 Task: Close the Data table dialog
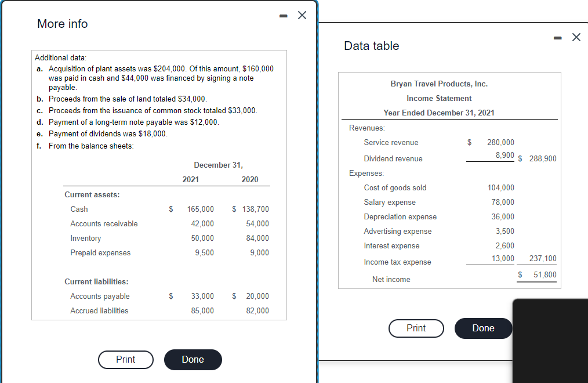[576, 37]
